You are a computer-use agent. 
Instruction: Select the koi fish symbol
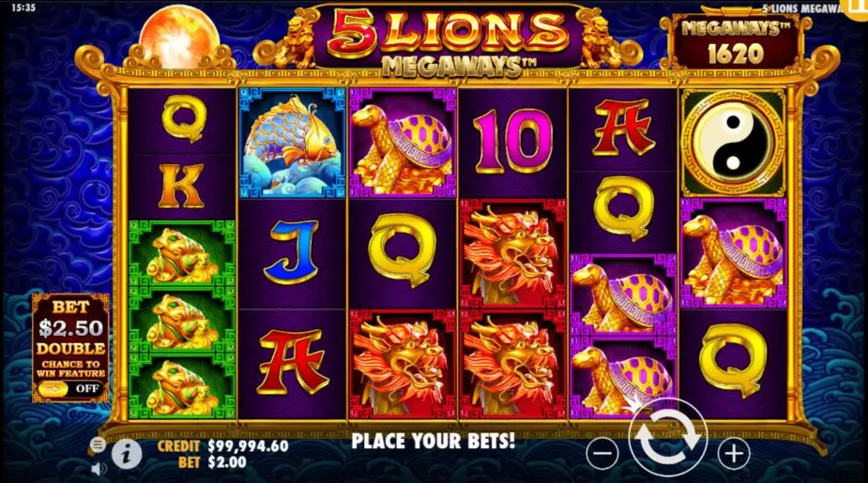[x=292, y=143]
